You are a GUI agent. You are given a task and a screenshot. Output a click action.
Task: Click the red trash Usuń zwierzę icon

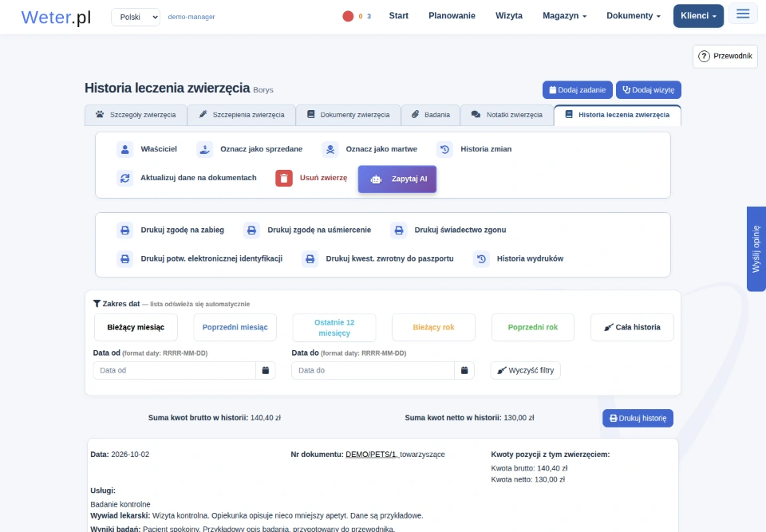pyautogui.click(x=284, y=179)
